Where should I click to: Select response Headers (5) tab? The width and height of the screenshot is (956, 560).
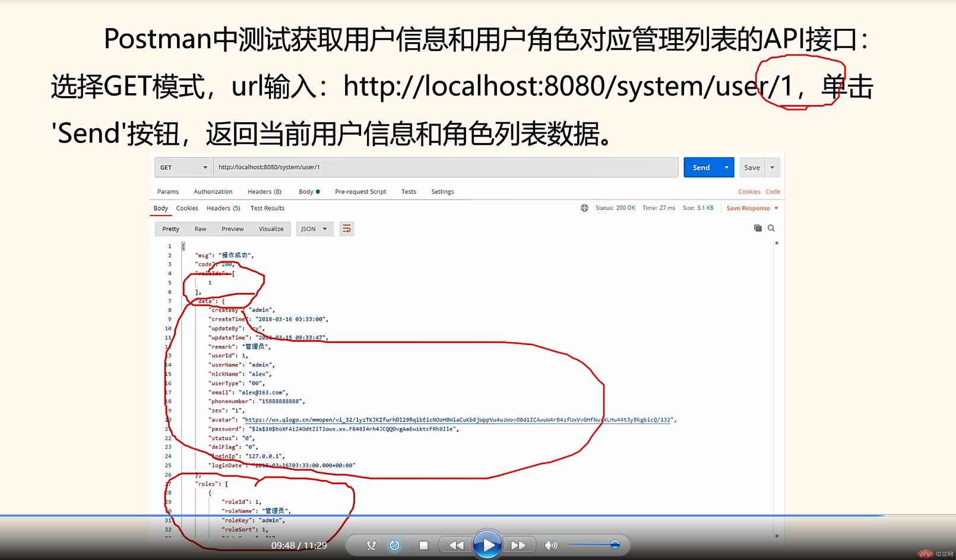point(223,208)
